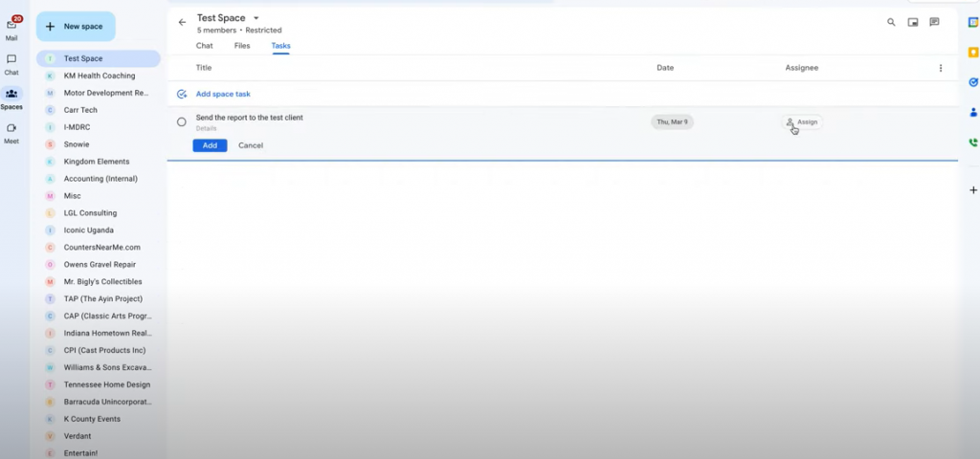Screen dimensions: 980x459
Task: Switch to the Chat tab
Action: click(x=205, y=46)
